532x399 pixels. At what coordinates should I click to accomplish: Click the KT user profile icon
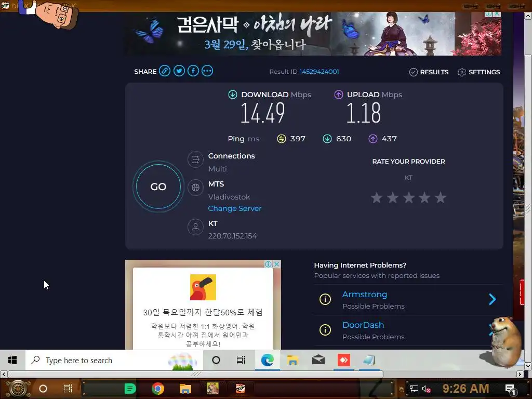(x=195, y=227)
